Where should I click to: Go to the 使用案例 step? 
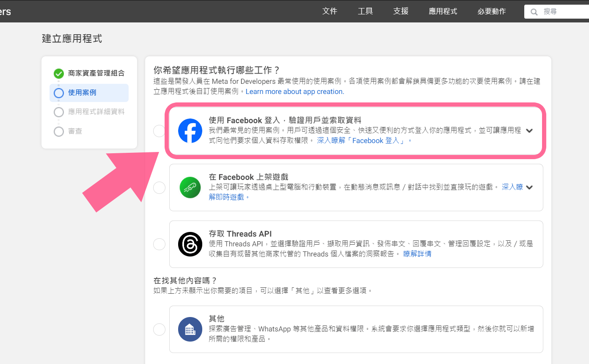tap(89, 93)
